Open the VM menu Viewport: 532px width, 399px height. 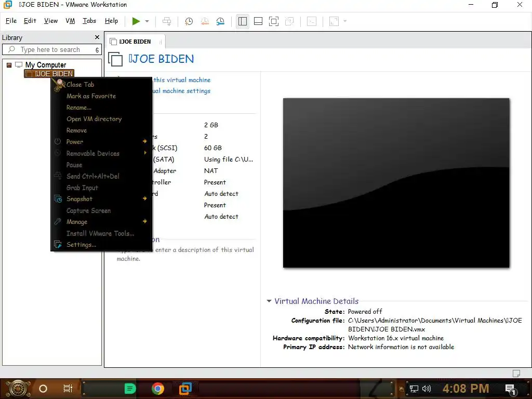70,21
